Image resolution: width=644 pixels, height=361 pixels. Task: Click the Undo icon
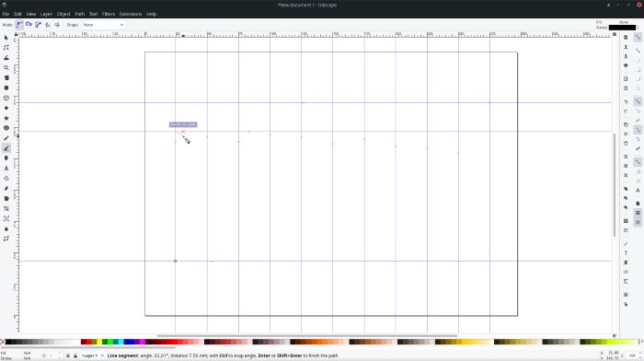(626, 101)
